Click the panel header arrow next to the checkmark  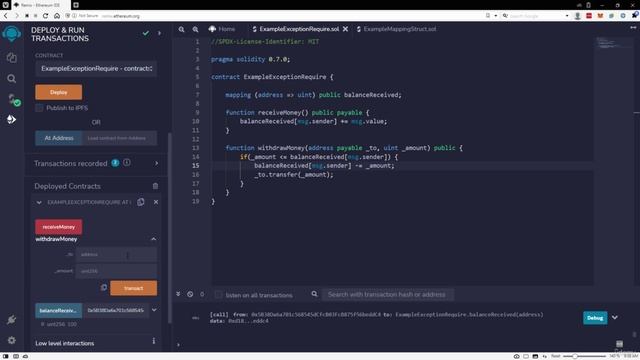(x=159, y=33)
